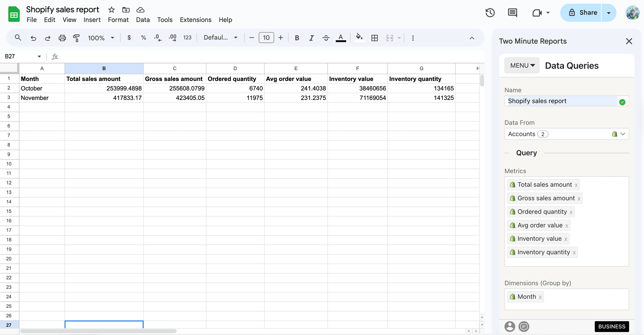Screen dimensions: 644x335
Task: Decrease decimal places
Action: [158, 38]
